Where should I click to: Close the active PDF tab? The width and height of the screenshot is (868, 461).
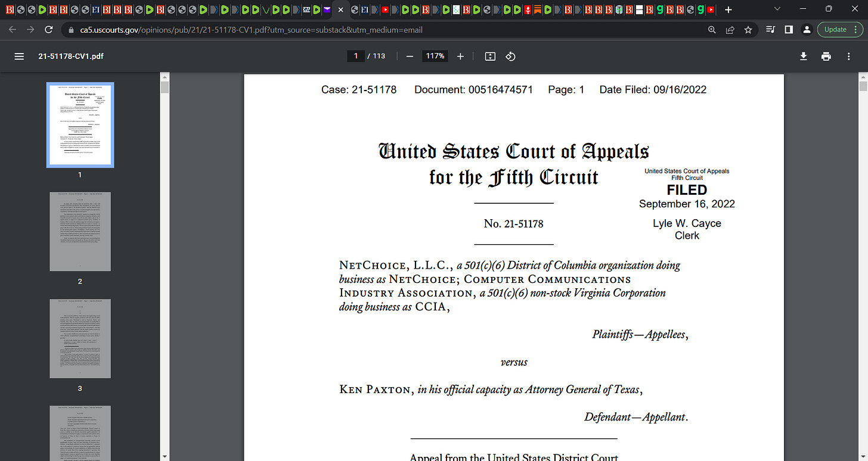pyautogui.click(x=341, y=10)
